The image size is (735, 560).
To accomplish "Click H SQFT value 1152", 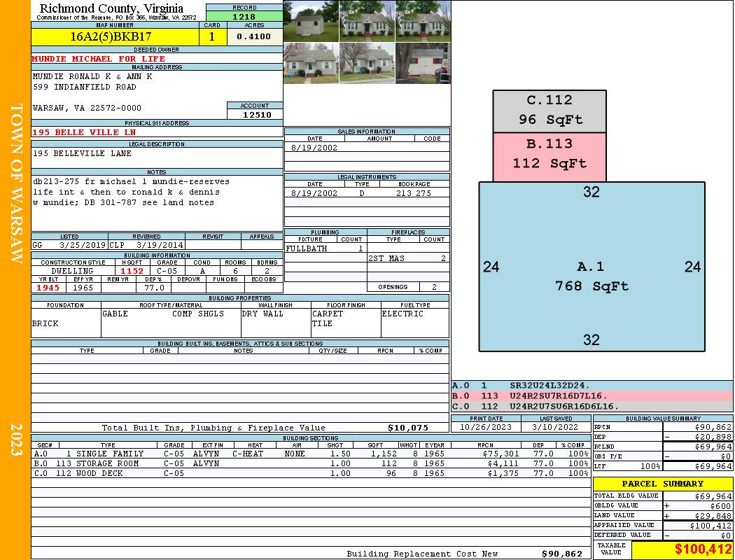I will coord(132,271).
